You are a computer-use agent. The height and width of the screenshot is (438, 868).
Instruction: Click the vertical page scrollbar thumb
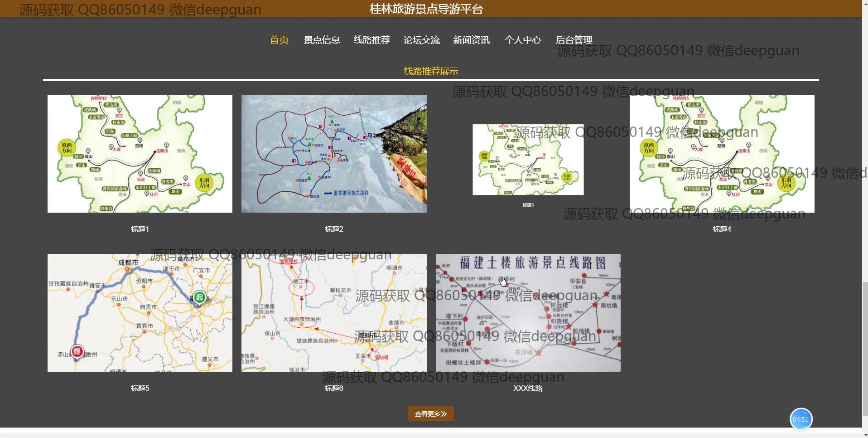[x=865, y=348]
